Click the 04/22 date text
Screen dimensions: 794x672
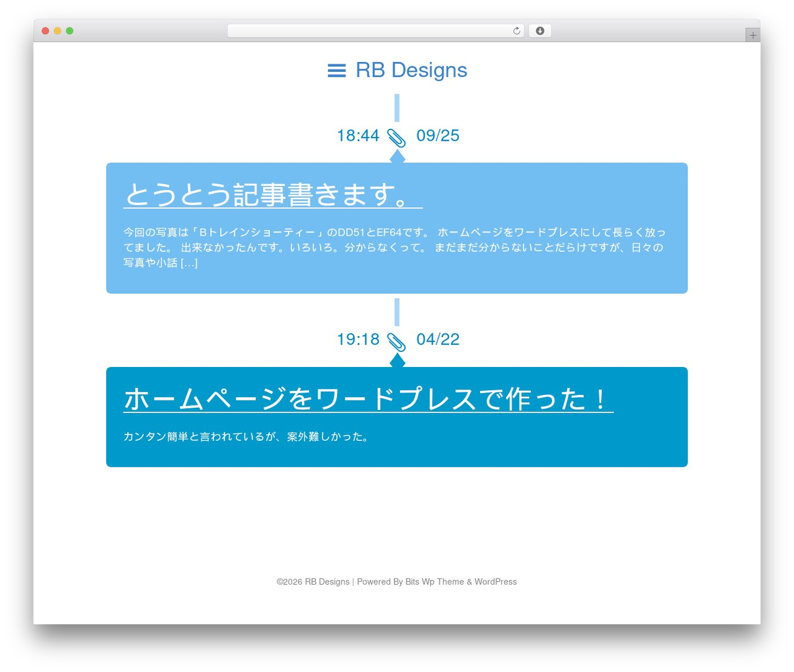[438, 340]
